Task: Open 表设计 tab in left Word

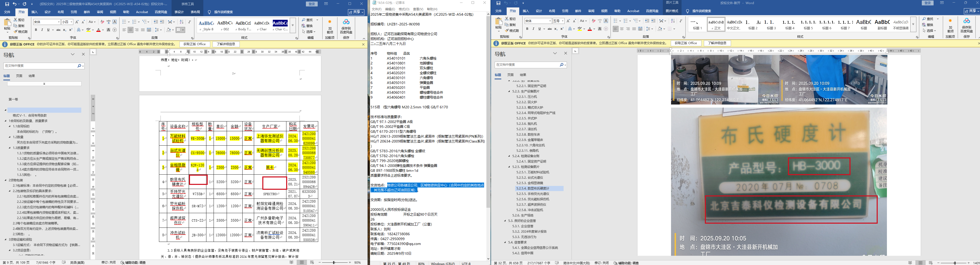Action: (179, 12)
